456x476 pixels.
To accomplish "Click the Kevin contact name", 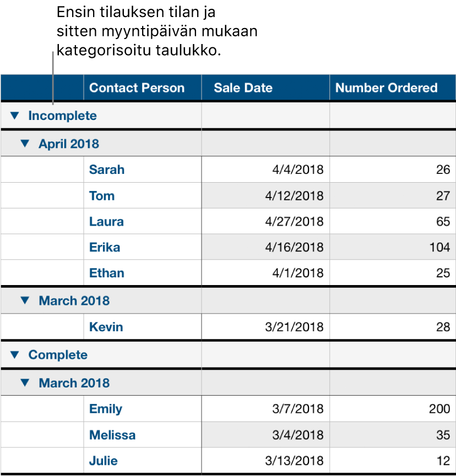I will coord(106,326).
